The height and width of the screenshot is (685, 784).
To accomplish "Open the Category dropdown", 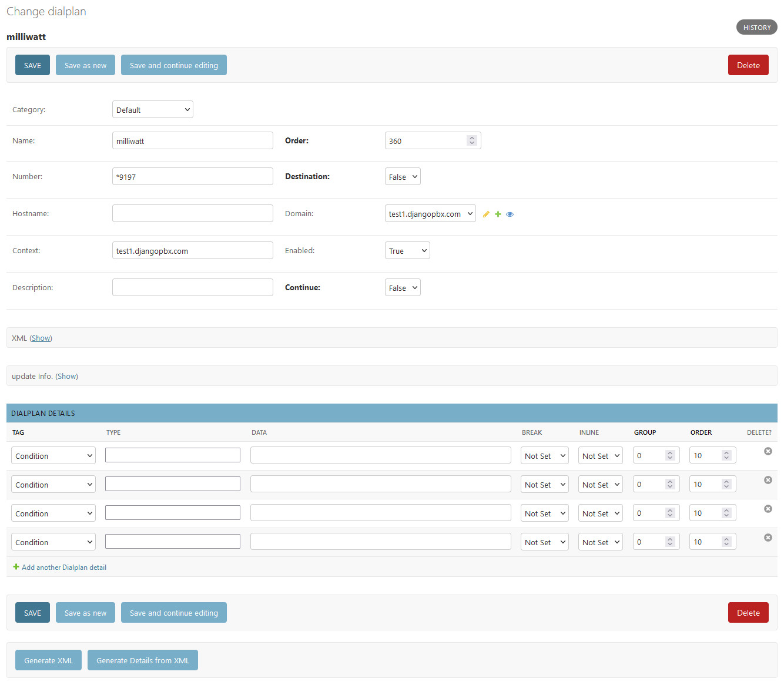I will [152, 110].
